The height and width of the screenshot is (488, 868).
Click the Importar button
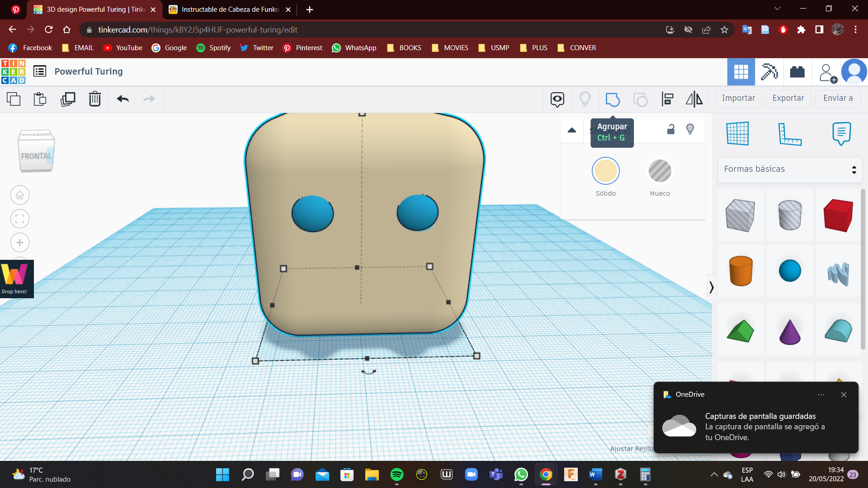738,98
